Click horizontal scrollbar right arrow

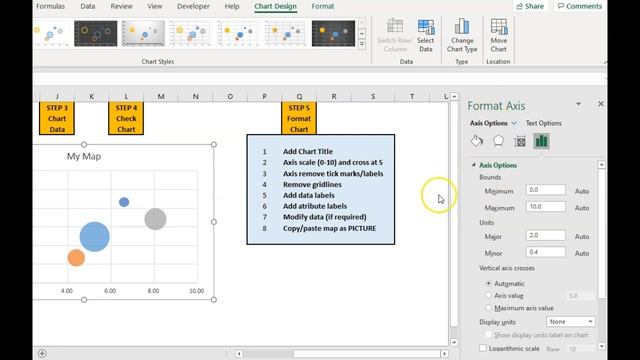coord(444,353)
